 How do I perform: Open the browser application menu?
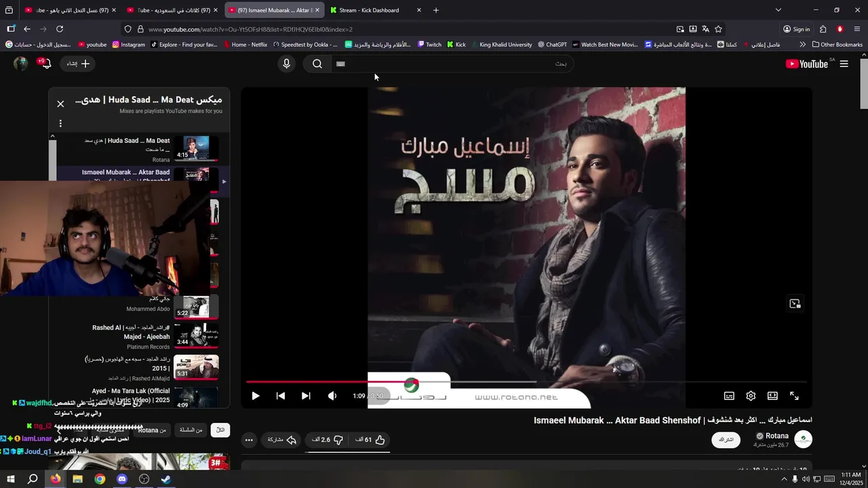pos(858,29)
